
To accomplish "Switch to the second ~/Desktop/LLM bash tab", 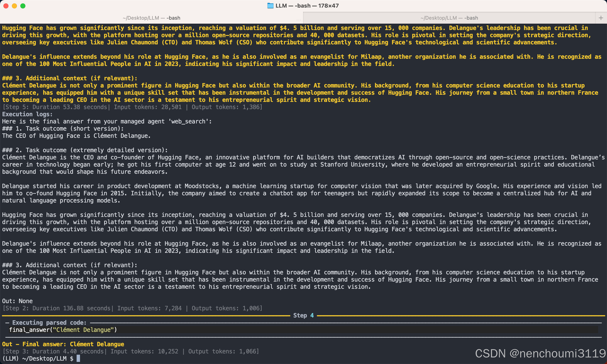I will [449, 18].
